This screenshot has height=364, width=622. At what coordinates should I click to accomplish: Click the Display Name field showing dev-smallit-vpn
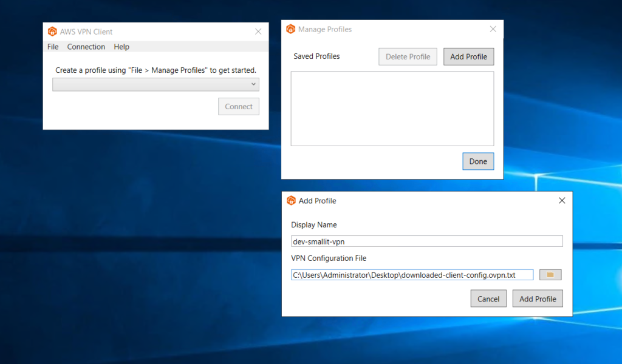[x=425, y=241]
